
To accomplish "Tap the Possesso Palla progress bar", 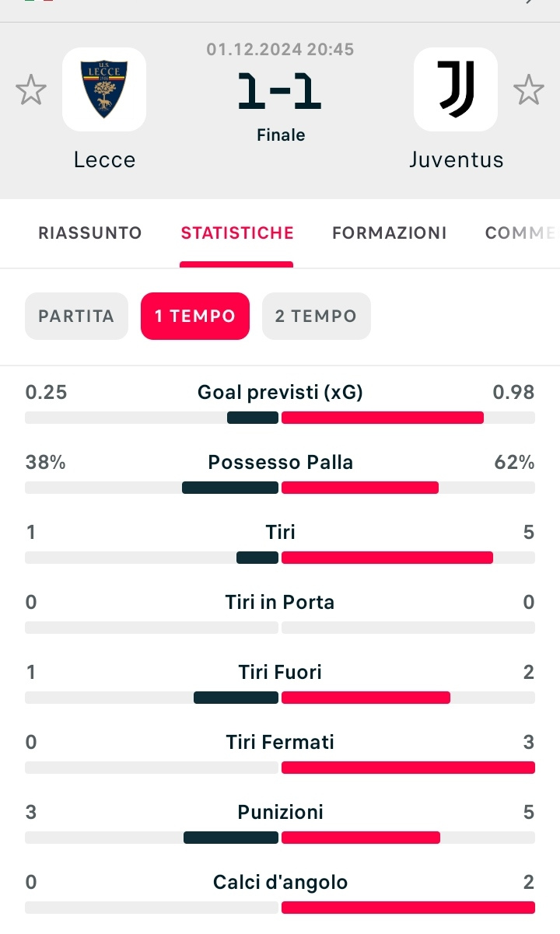I will (x=280, y=488).
